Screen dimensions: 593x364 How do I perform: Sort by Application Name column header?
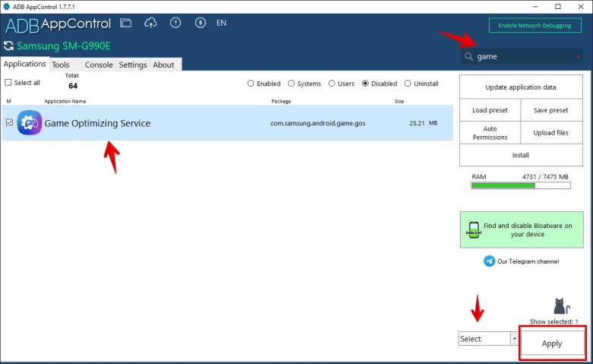point(65,101)
